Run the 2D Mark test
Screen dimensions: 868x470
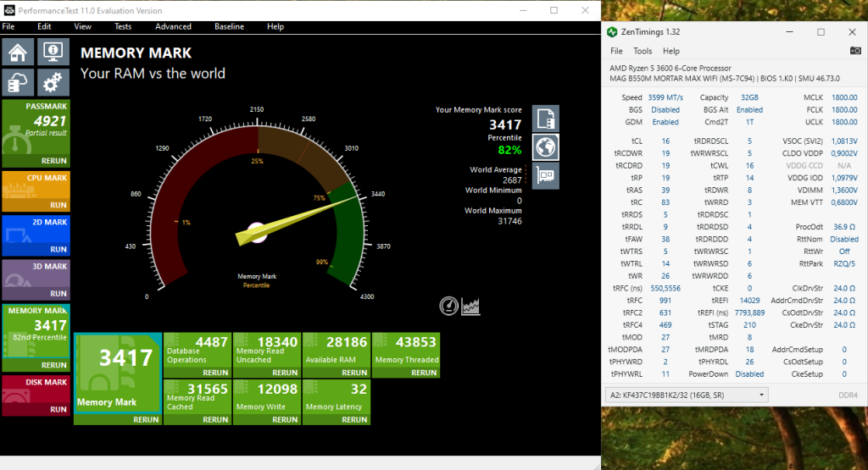[58, 249]
